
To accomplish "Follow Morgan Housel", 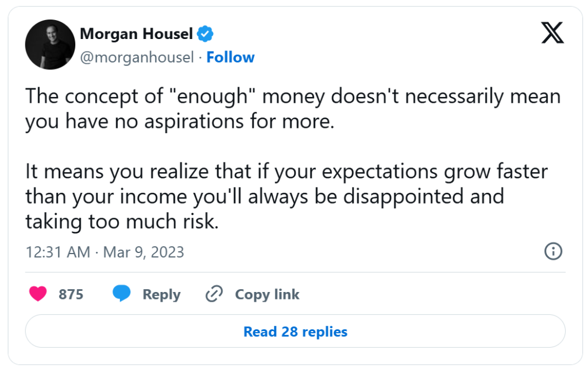I will coord(230,57).
